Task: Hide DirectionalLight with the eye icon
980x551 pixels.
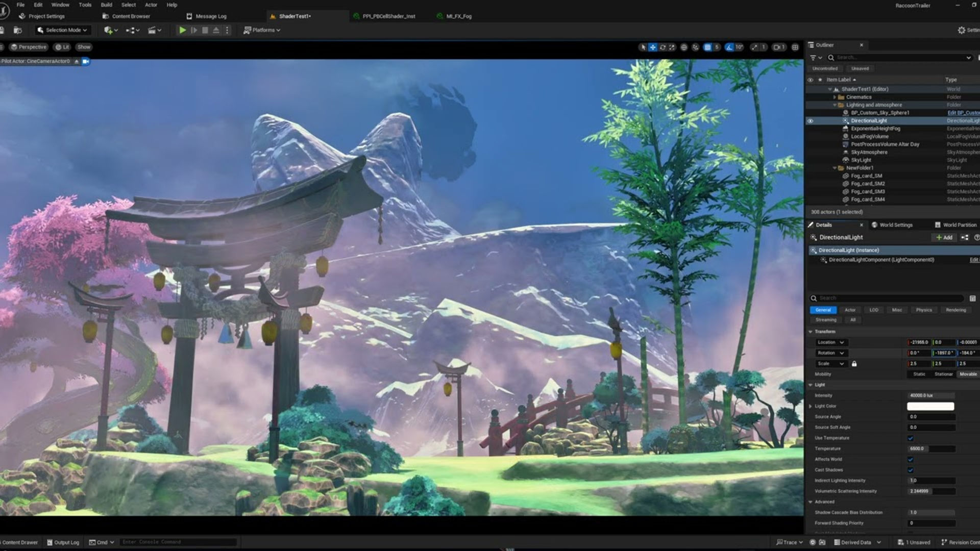Action: tap(810, 121)
